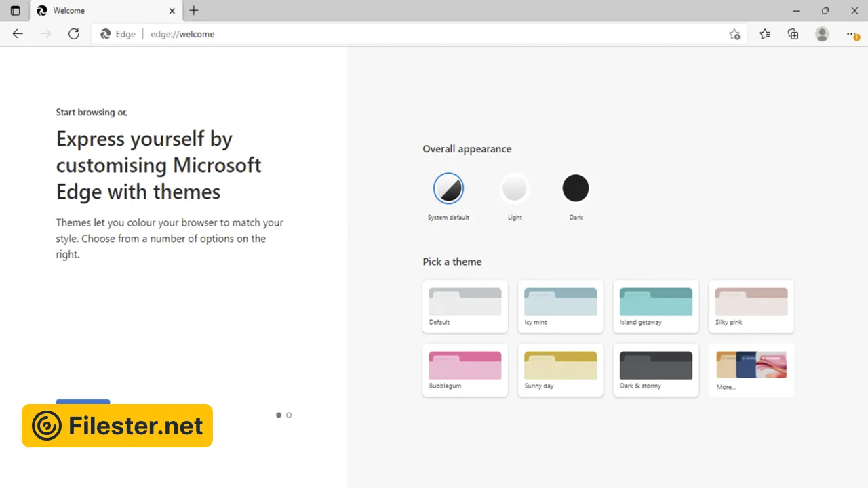Image resolution: width=868 pixels, height=488 pixels.
Task: Click the user profile avatar
Action: [822, 34]
